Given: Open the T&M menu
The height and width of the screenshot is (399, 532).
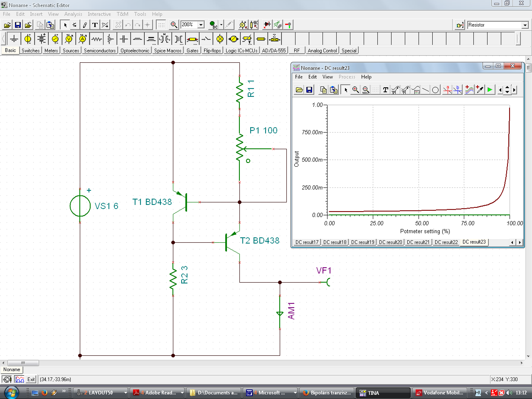Looking at the screenshot, I should click(122, 14).
